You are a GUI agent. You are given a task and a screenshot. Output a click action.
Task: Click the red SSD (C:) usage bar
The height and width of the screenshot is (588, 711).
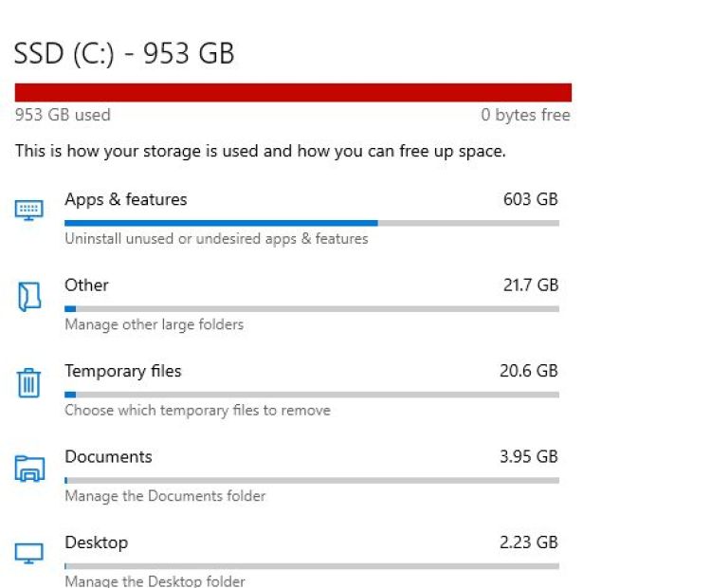(x=293, y=92)
